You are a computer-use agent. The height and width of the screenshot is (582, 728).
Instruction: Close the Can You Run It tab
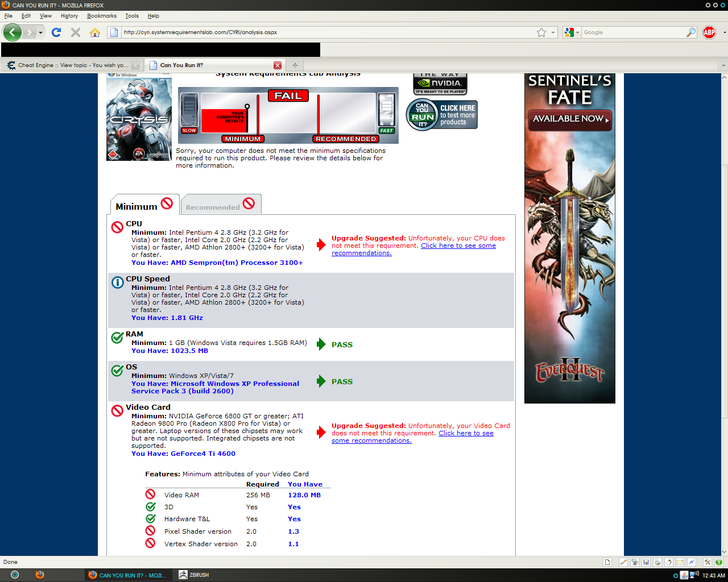click(278, 65)
